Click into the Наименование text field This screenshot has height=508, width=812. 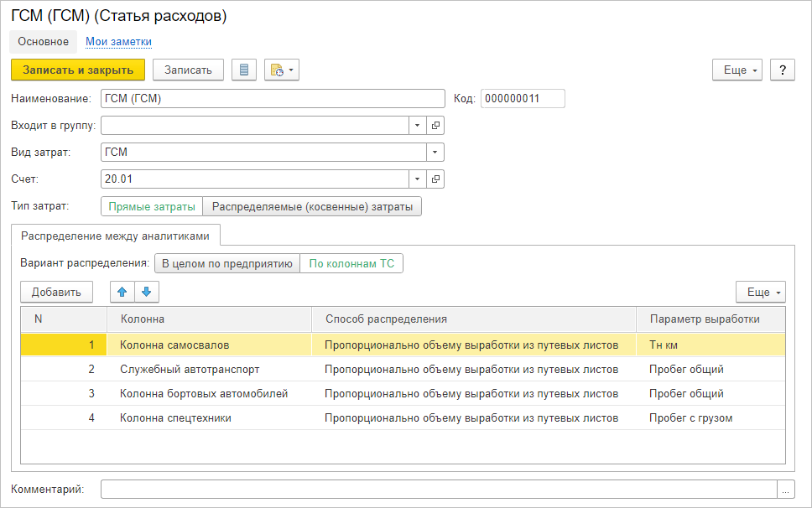[x=272, y=99]
